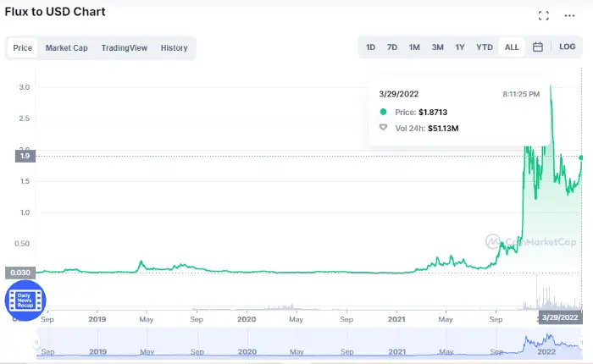Image resolution: width=593 pixels, height=364 pixels.
Task: Grab the right handle of range navigator
Action: click(x=582, y=343)
